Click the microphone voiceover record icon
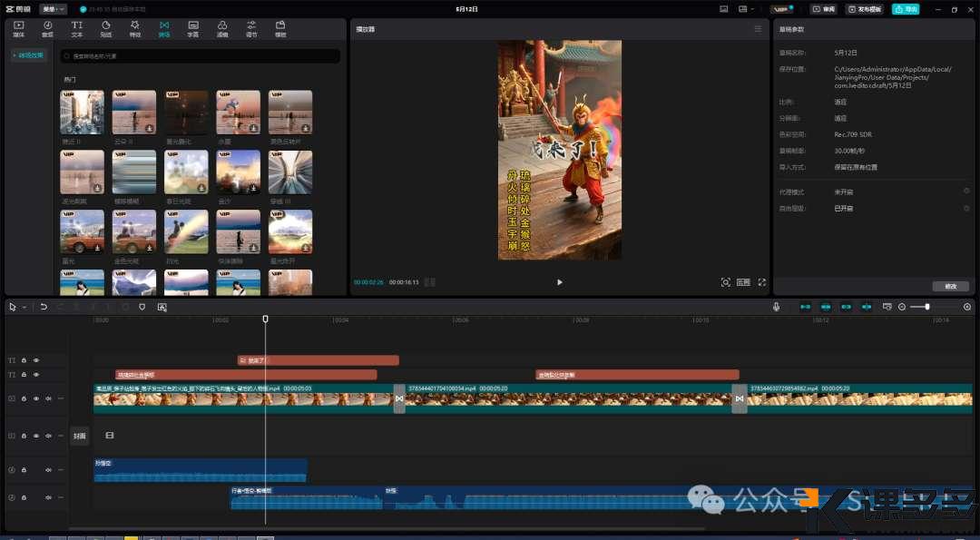 point(776,307)
